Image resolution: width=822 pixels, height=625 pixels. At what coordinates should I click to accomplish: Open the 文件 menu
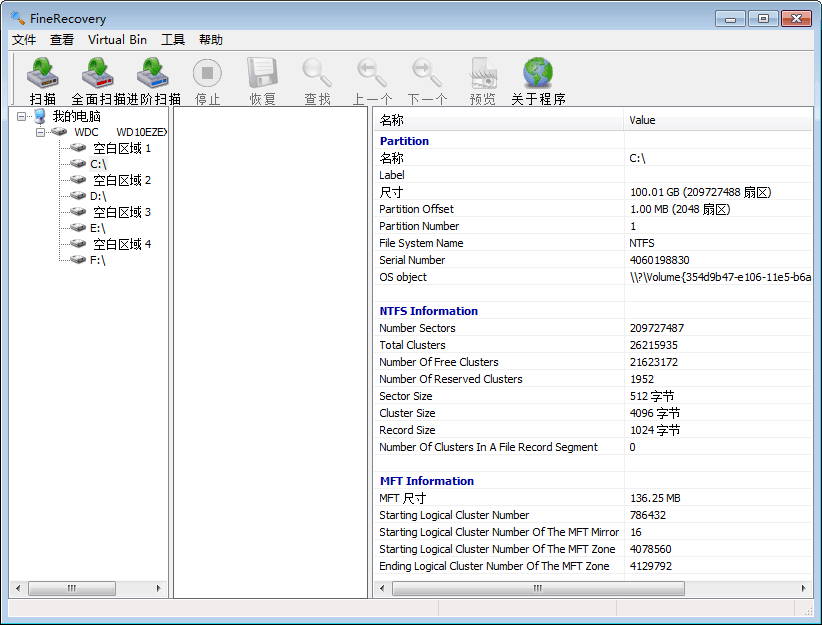[x=24, y=40]
